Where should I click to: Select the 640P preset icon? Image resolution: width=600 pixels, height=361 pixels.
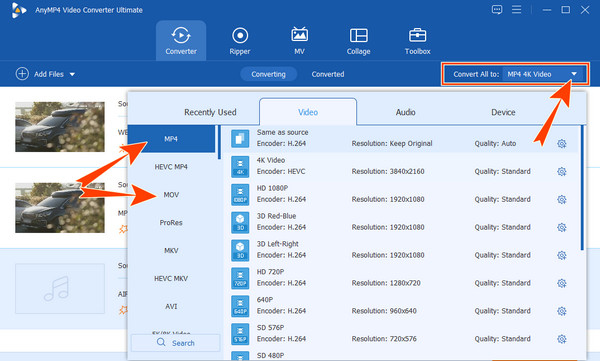[x=240, y=306]
